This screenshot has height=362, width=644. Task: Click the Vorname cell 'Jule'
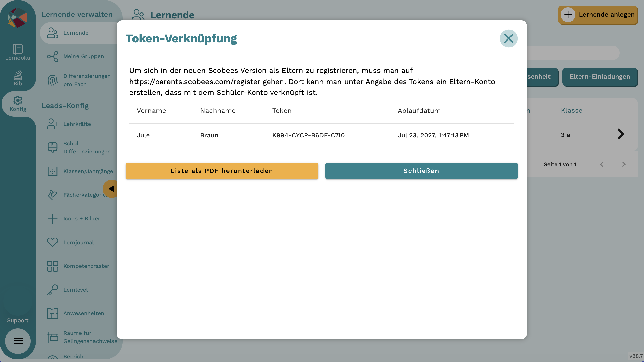click(x=143, y=135)
